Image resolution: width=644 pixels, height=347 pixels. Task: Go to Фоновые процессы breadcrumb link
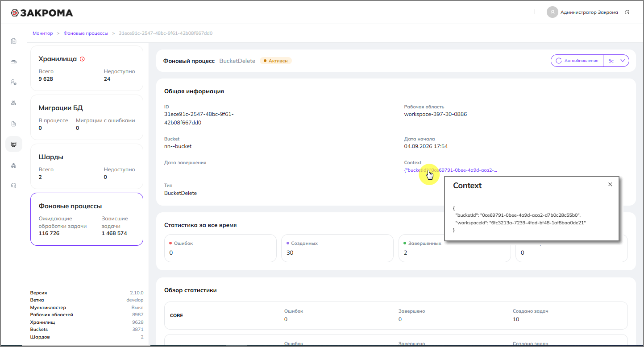click(86, 33)
